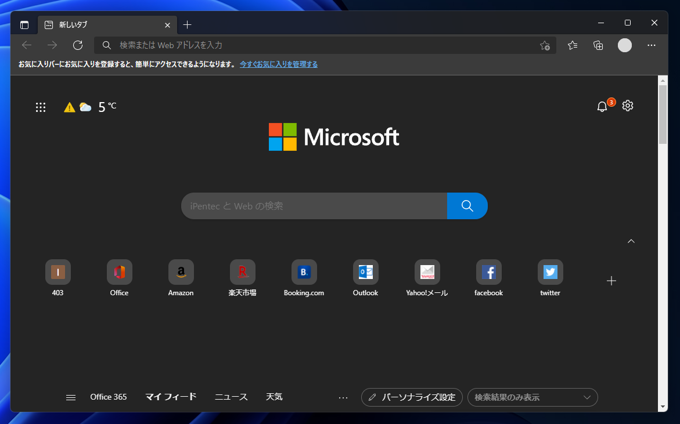Image resolution: width=680 pixels, height=424 pixels.
Task: Open the app launcher grid icon
Action: click(40, 107)
